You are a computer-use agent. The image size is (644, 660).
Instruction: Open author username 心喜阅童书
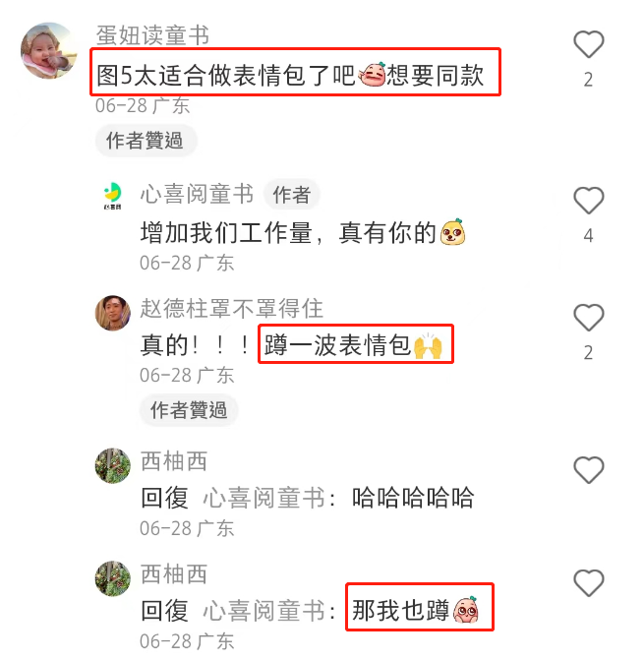tap(197, 194)
